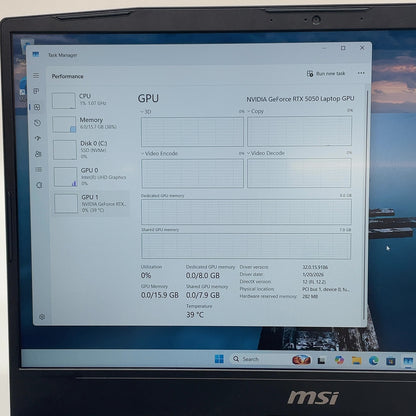Open the Video Decode graph dropdown
Screen dimensions: 416x416
[266, 153]
